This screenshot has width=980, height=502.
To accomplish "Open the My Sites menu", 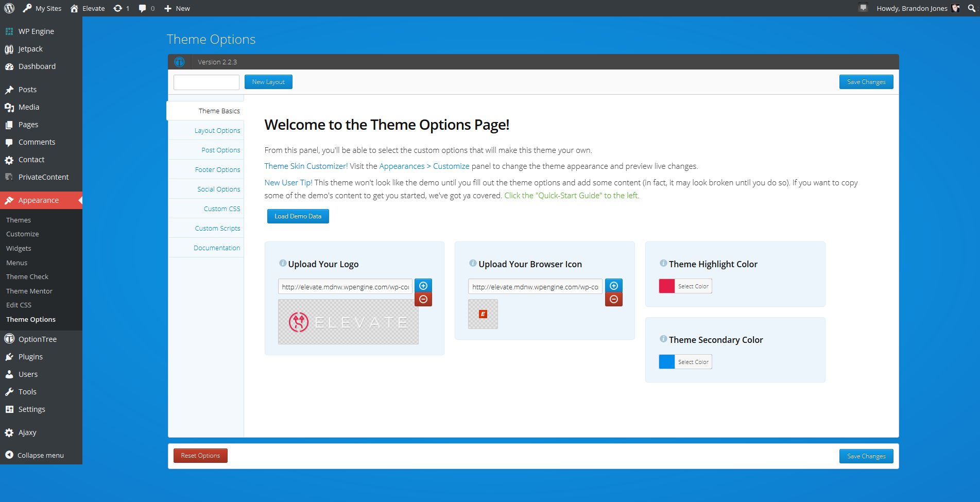I will tap(42, 8).
